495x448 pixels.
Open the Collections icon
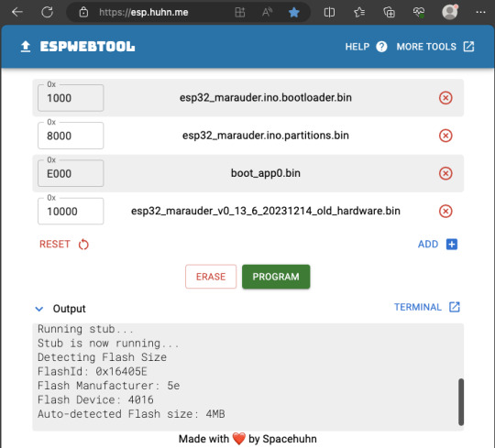[389, 12]
